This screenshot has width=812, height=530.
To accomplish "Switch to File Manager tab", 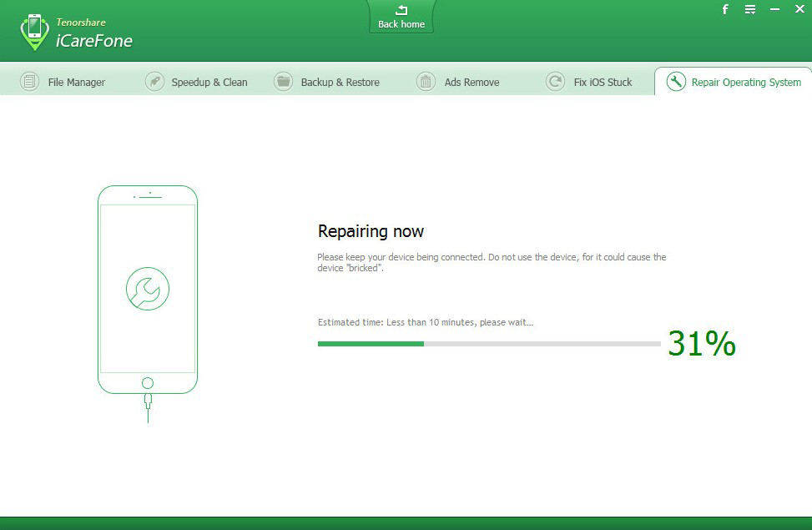I will point(63,82).
